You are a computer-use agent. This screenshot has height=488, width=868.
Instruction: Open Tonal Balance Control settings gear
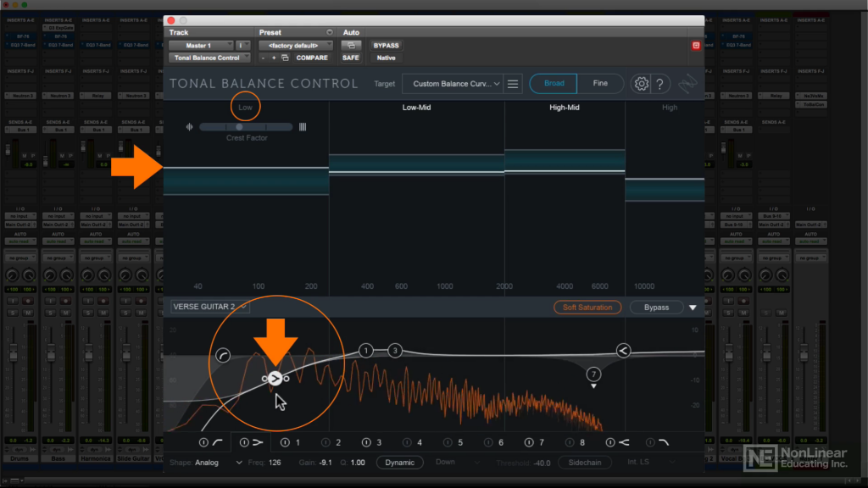641,84
